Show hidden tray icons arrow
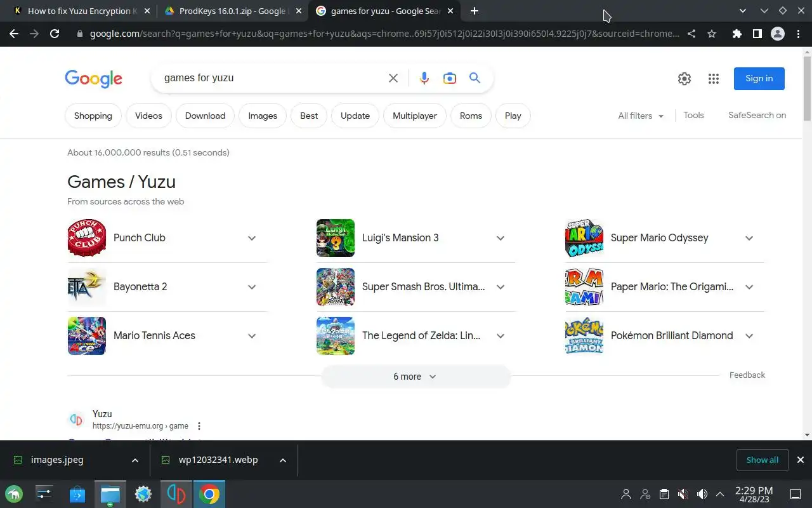This screenshot has width=812, height=508. point(720,494)
